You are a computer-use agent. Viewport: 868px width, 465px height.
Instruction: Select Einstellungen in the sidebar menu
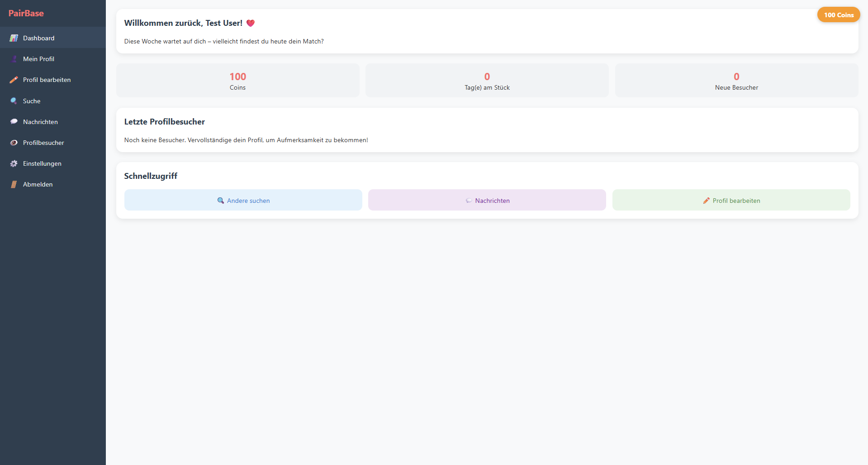(43, 163)
